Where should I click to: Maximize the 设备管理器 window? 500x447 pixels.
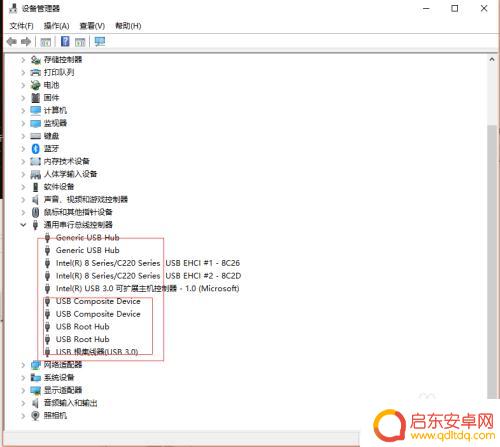pos(455,9)
